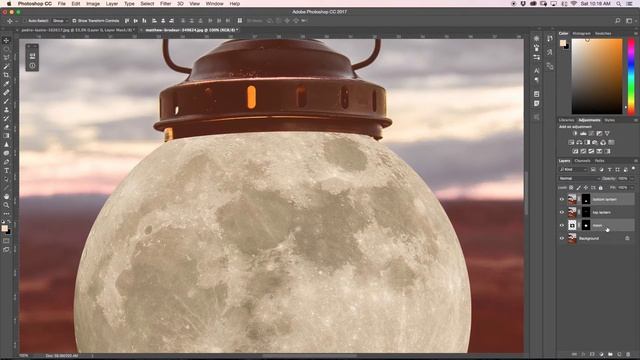640x360 pixels.
Task: Open the Image menu
Action: click(x=93, y=4)
